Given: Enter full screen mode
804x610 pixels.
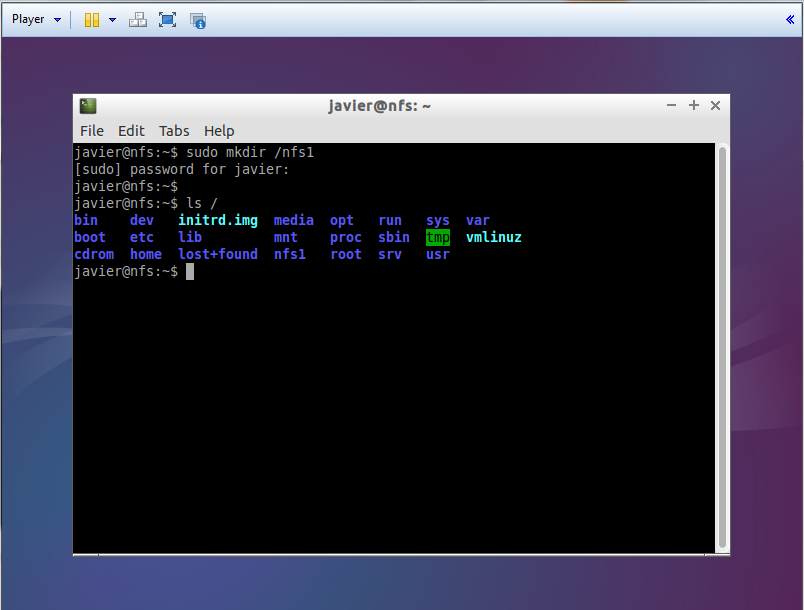Looking at the screenshot, I should [x=166, y=19].
